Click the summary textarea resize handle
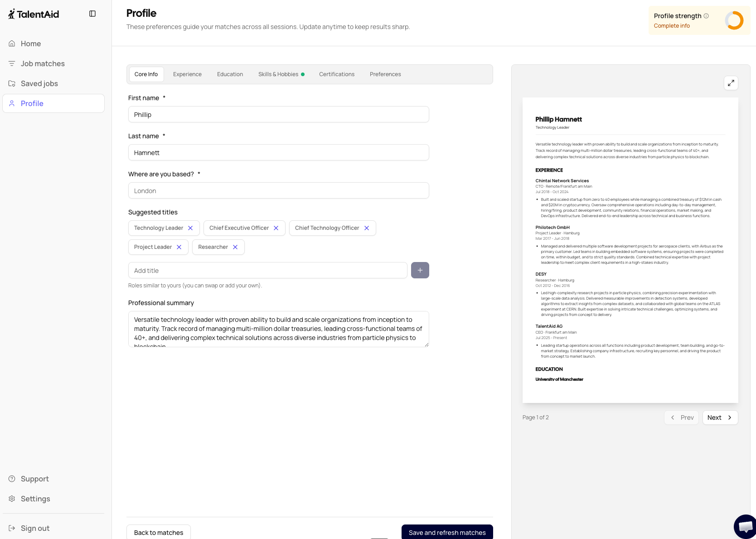This screenshot has height=539, width=756. tap(426, 345)
